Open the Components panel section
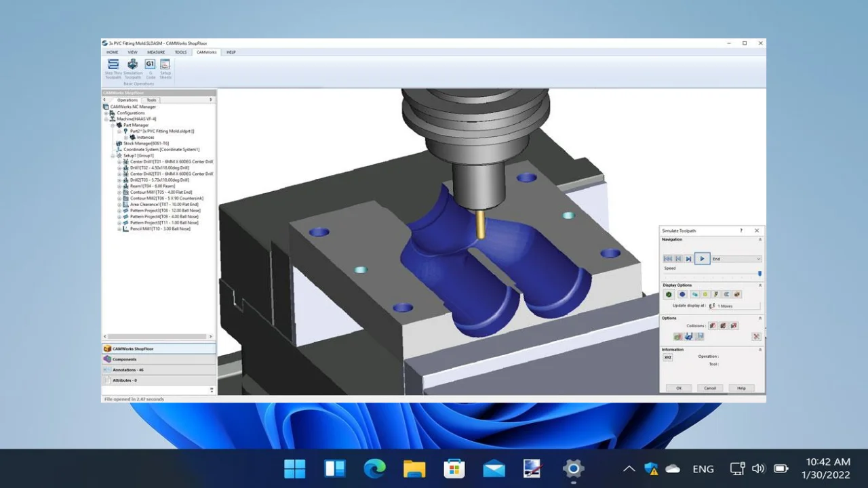This screenshot has width=868, height=488. coord(159,359)
